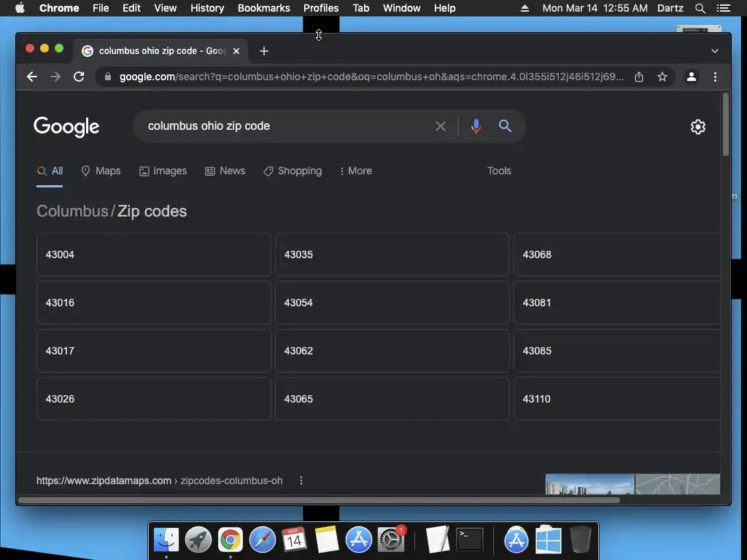
Task: Open System Preferences from the Dock
Action: (391, 540)
